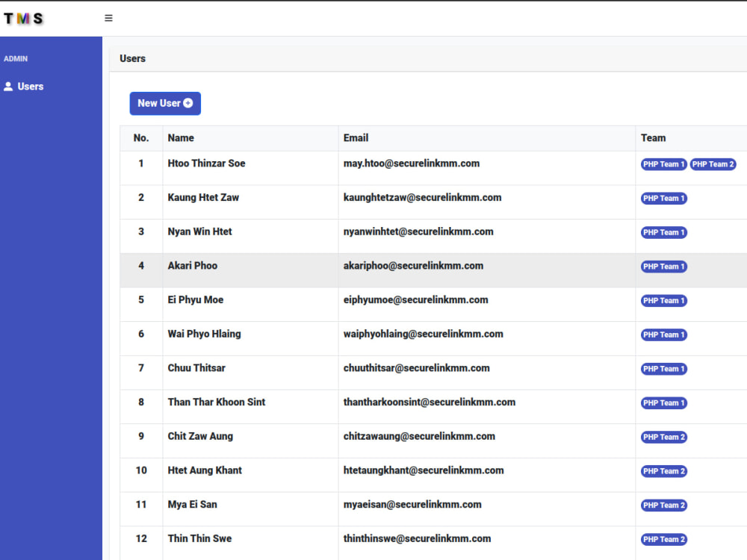Select the PHP Team 2 badge for Chit Zaw Aung
Viewport: 747px width, 560px height.
coord(663,437)
